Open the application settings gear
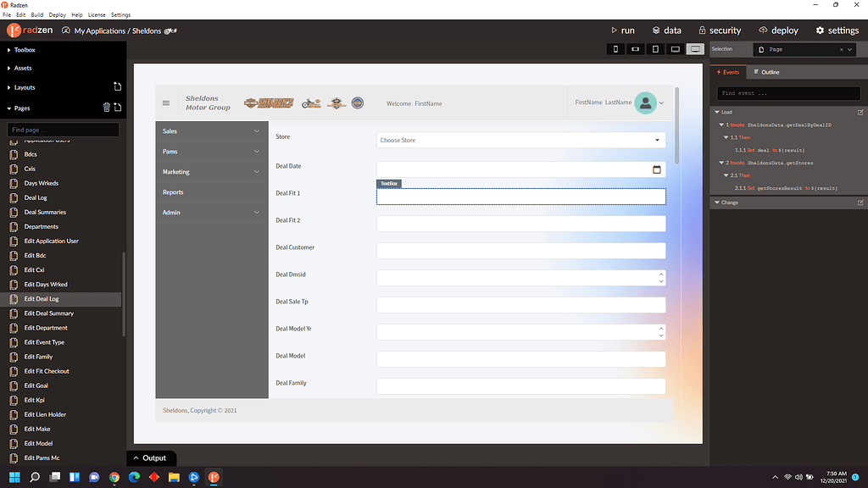The width and height of the screenshot is (868, 488). [x=837, y=30]
